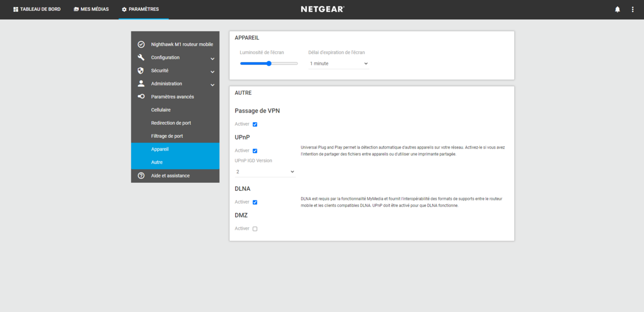The height and width of the screenshot is (312, 644).
Task: Click the DLNA description paragraph
Action: (x=401, y=202)
